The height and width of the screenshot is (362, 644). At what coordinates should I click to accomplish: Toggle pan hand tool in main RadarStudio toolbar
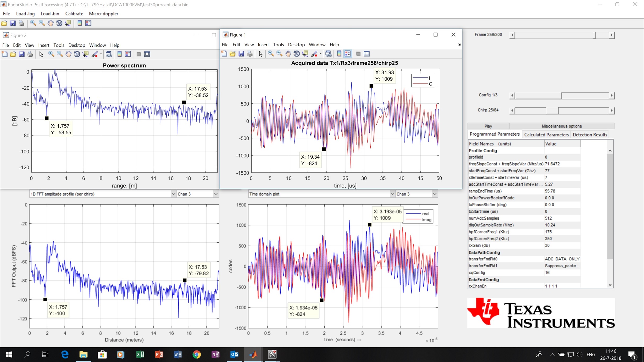(x=50, y=23)
